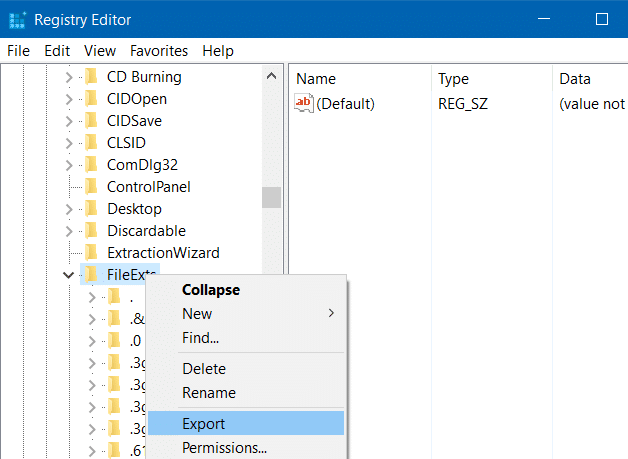
Task: Click the ComDlg32 folder icon
Action: tap(92, 164)
